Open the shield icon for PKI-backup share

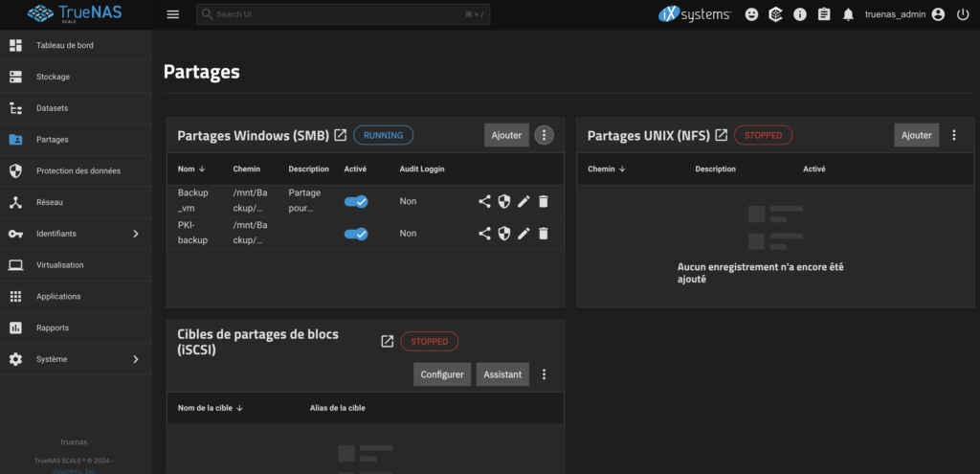click(x=503, y=234)
